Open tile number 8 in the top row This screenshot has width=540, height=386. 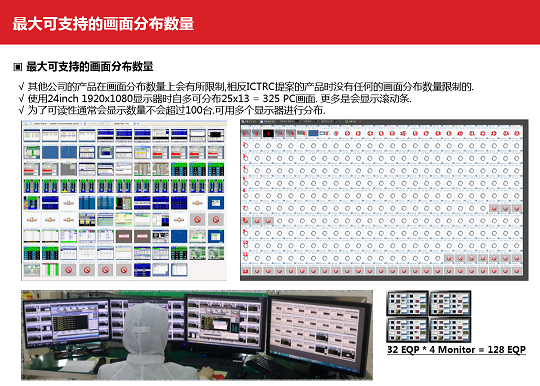(x=324, y=133)
